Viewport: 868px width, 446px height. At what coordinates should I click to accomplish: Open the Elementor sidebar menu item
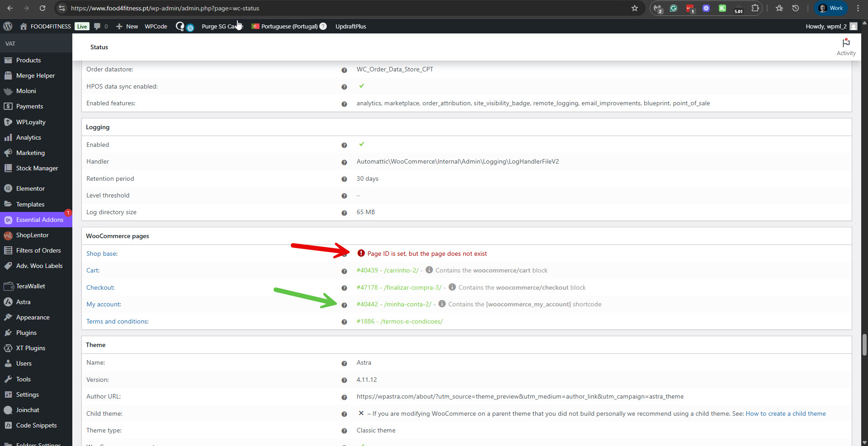pyautogui.click(x=30, y=188)
